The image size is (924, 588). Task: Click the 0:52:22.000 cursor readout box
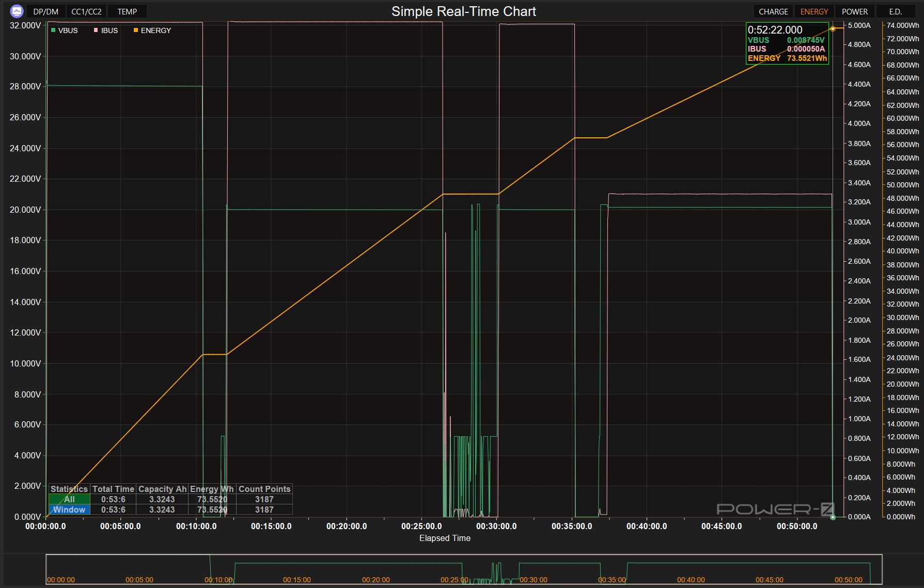787,44
